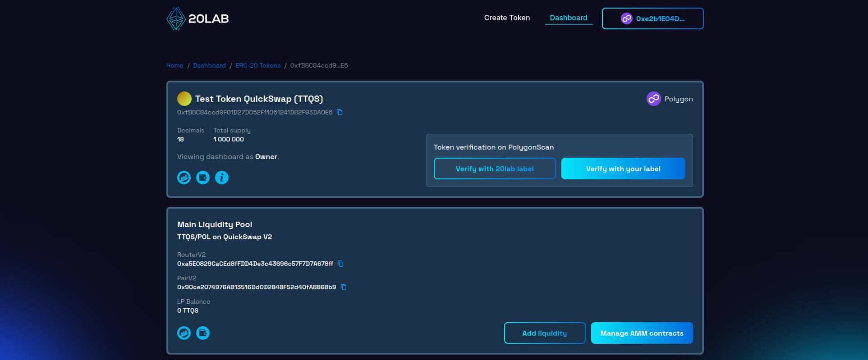The height and width of the screenshot is (360, 868).
Task: Select PairV2 address 0x90ce2074... text
Action: tap(257, 287)
